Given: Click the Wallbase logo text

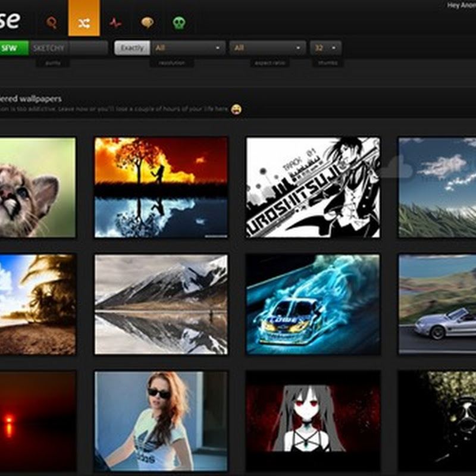Looking at the screenshot, I should [x=10, y=20].
